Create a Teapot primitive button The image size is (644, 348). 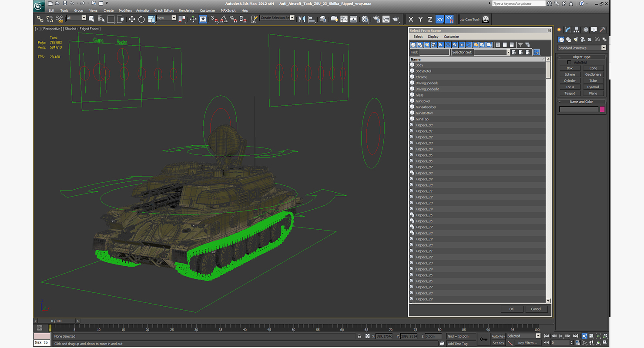tap(570, 93)
